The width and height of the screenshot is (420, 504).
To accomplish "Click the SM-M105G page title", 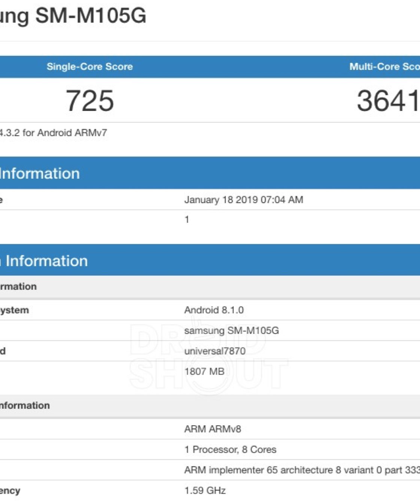I will pyautogui.click(x=73, y=16).
